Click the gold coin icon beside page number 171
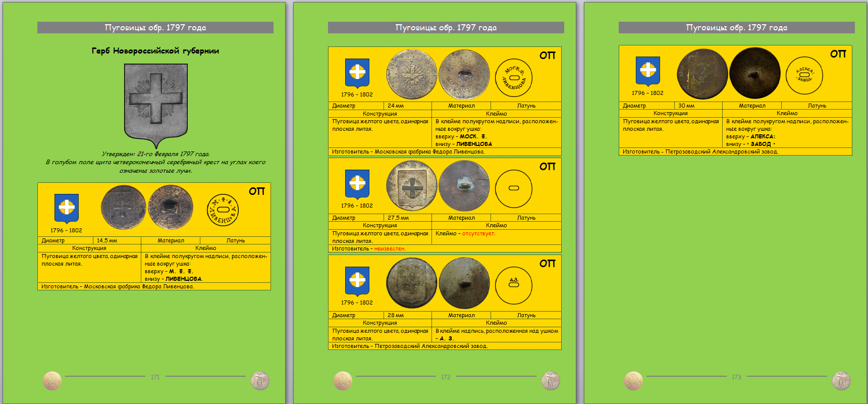868x404 pixels. (x=52, y=380)
